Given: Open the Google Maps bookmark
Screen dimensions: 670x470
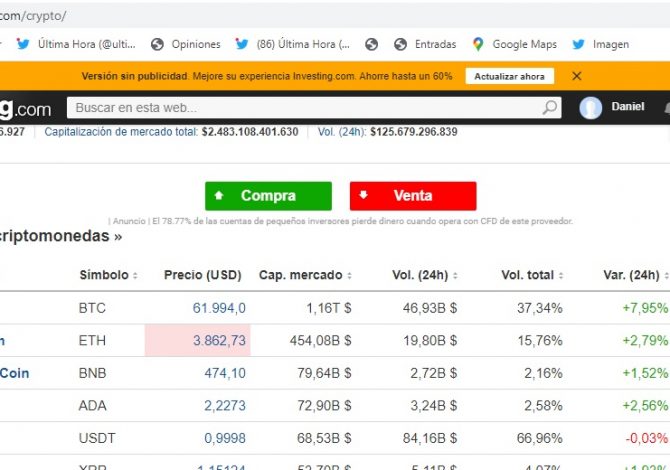Looking at the screenshot, I should [514, 44].
